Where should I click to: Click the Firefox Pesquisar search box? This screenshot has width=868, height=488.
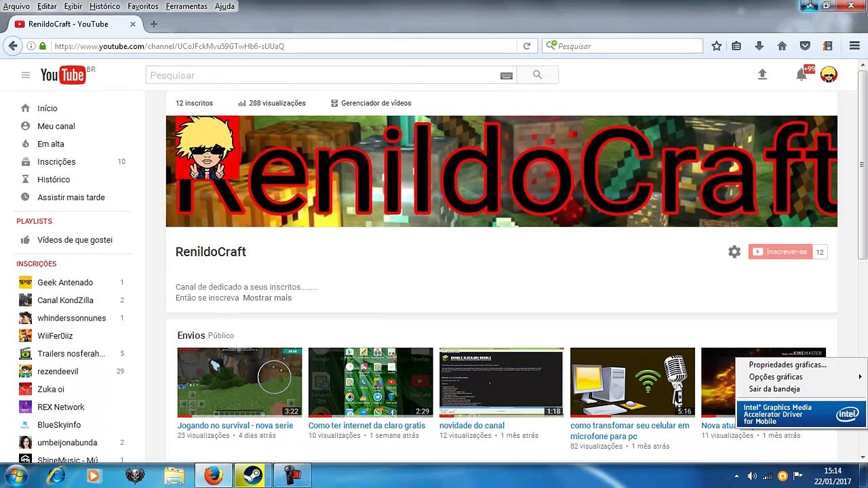(623, 46)
